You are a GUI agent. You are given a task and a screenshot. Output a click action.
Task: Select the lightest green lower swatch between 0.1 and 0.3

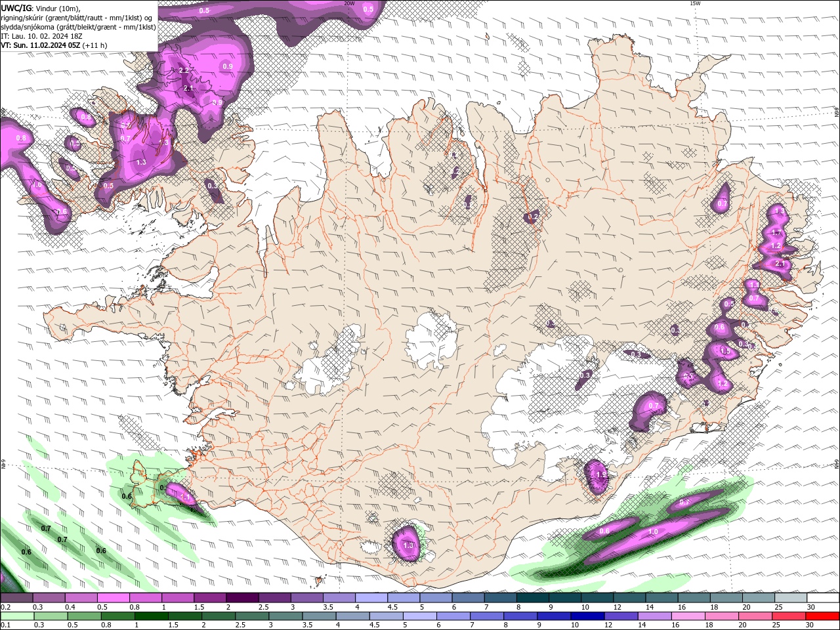pos(17,616)
